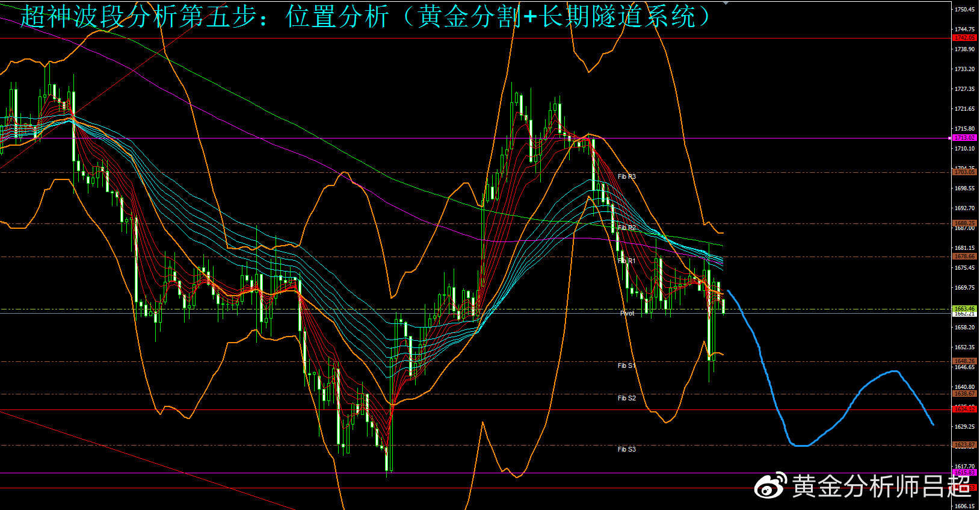Click the 1698.55 price axis value
980x510 pixels.
964,188
